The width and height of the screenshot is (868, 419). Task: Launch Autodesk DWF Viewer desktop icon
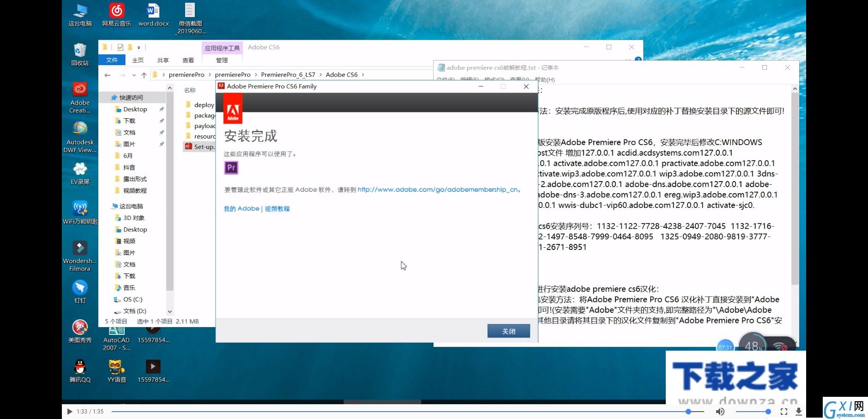tap(80, 137)
